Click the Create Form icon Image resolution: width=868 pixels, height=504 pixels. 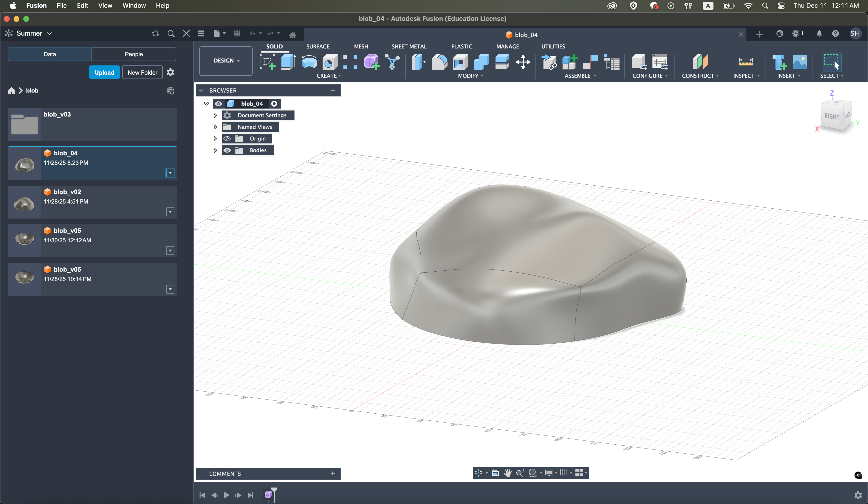click(371, 63)
